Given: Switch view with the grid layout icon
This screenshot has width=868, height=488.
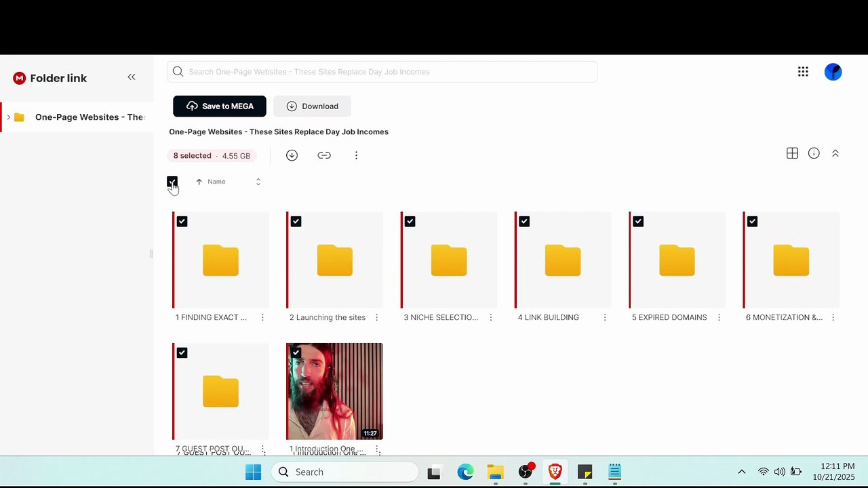Looking at the screenshot, I should [792, 153].
